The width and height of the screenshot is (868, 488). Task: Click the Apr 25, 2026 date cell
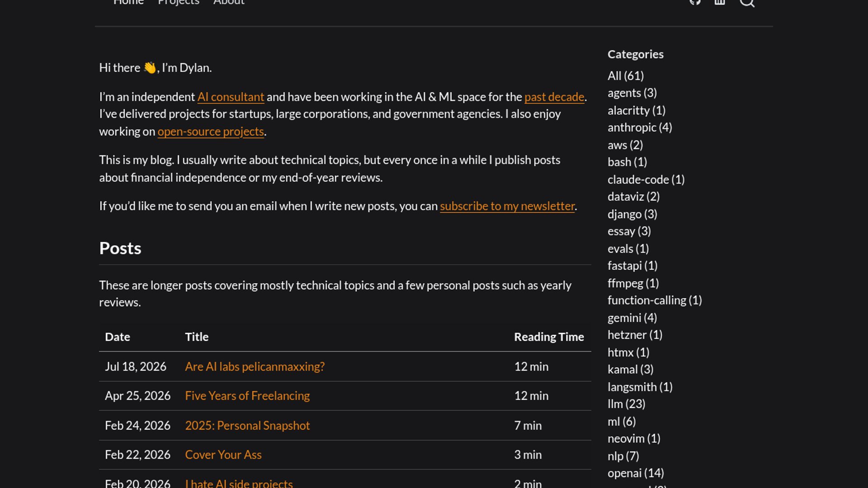coord(137,396)
